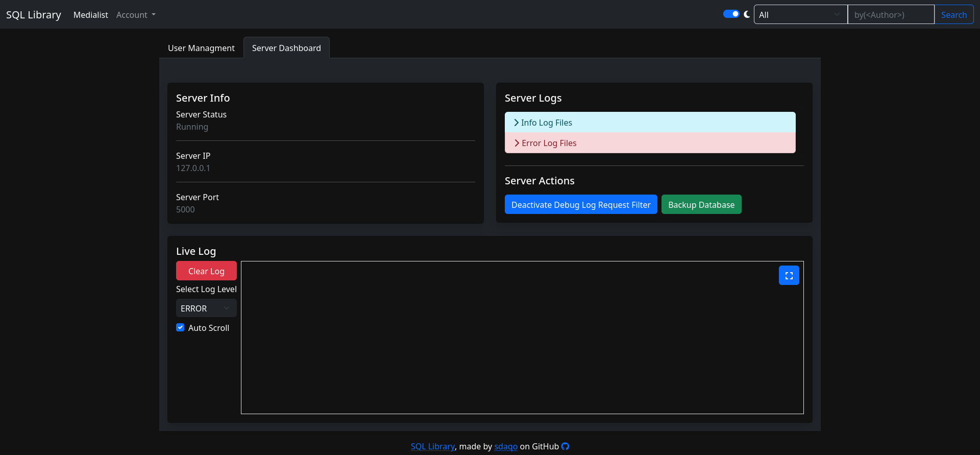Open the ERROR log level dropdown
This screenshot has width=980, height=455.
206,308
